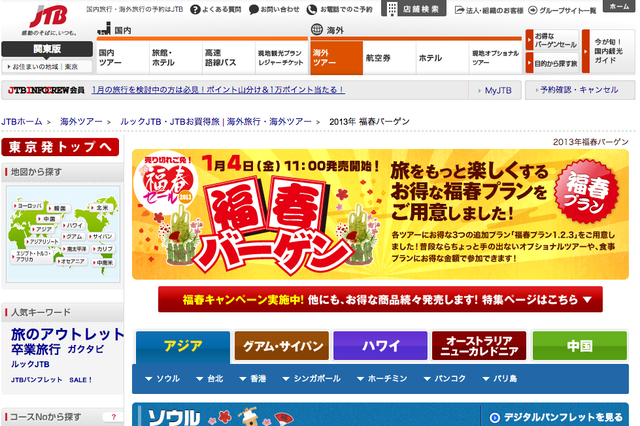Click the red 福春プラン badge
The height and width of the screenshot is (426, 640).
pyautogui.click(x=586, y=191)
